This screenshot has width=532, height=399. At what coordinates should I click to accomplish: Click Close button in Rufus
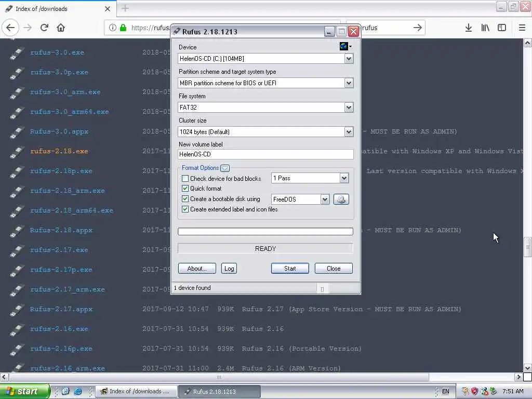click(x=334, y=269)
